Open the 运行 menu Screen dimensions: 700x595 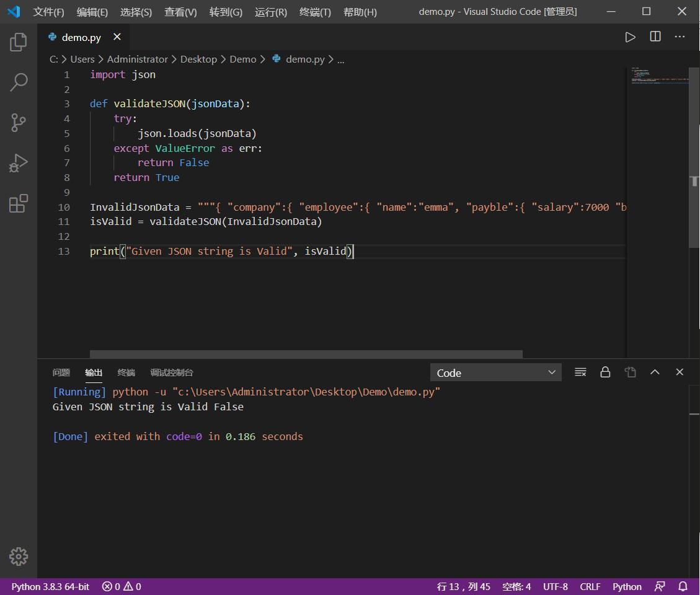[x=270, y=11]
